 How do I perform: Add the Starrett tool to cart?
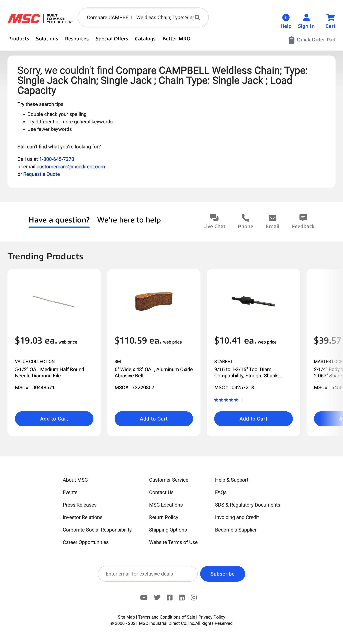(x=253, y=419)
